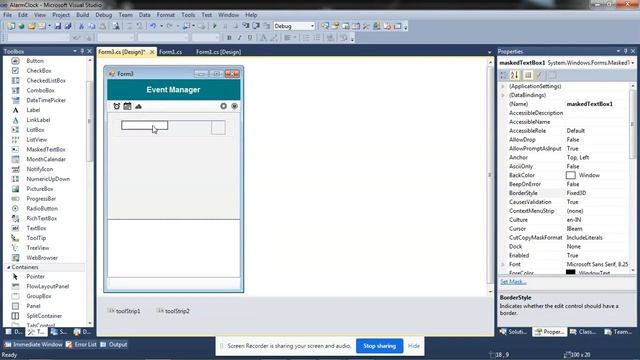This screenshot has width=640, height=360.
Task: Click the Save icon in the toolbar
Action: coord(58,26)
